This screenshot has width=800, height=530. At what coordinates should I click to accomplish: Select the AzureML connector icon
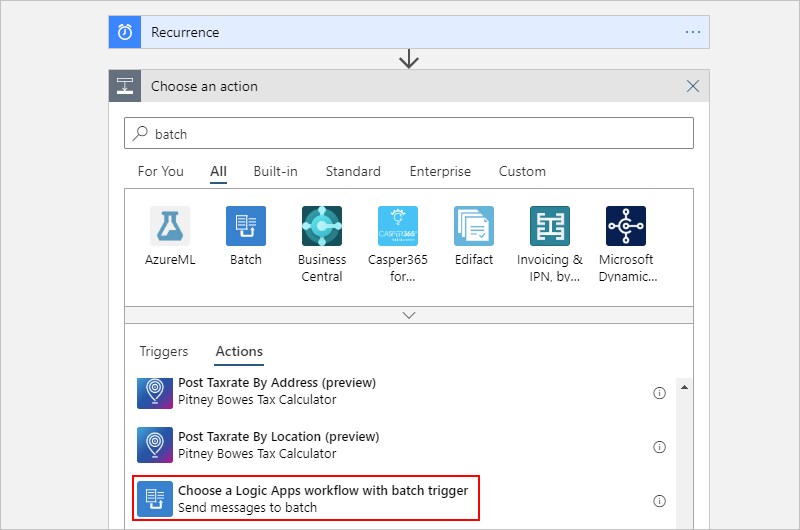pos(170,226)
